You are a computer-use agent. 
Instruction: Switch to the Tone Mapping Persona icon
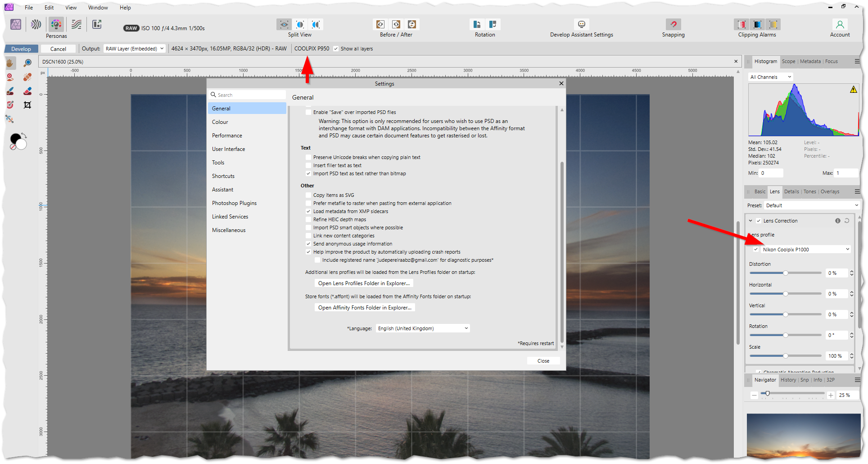click(77, 24)
